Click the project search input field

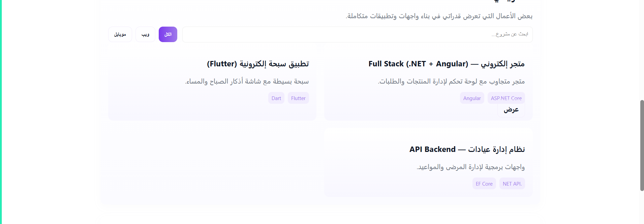[357, 34]
